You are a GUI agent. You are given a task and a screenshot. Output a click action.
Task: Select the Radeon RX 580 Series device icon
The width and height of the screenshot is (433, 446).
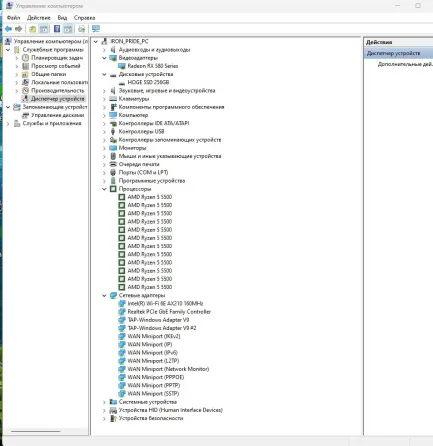(x=122, y=66)
